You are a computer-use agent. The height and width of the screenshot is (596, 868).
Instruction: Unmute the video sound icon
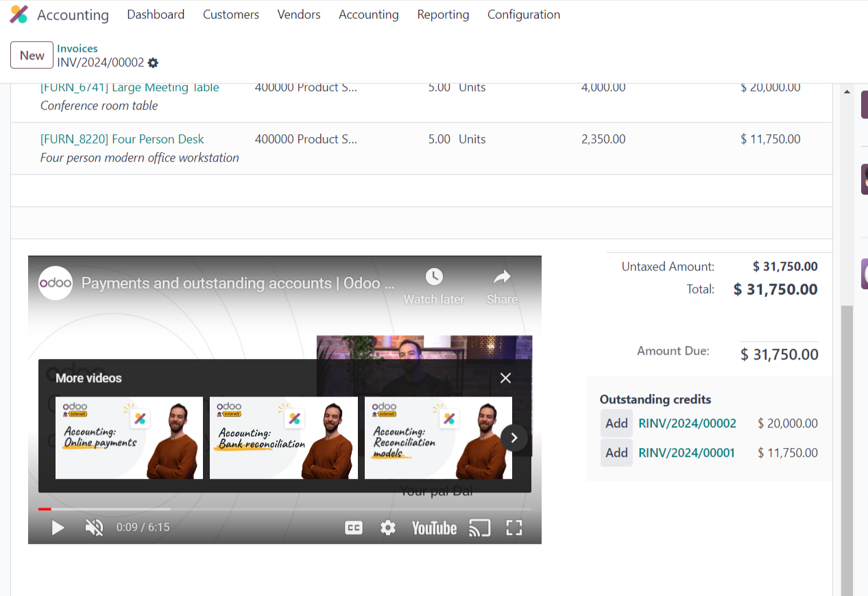click(x=94, y=527)
